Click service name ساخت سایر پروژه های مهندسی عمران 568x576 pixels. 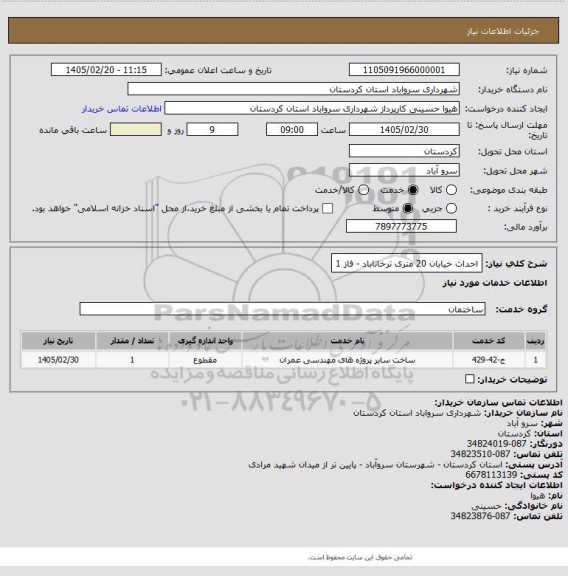pyautogui.click(x=347, y=360)
